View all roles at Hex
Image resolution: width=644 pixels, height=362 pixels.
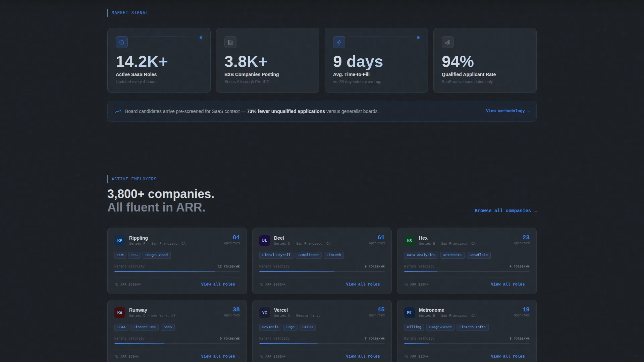click(x=510, y=284)
